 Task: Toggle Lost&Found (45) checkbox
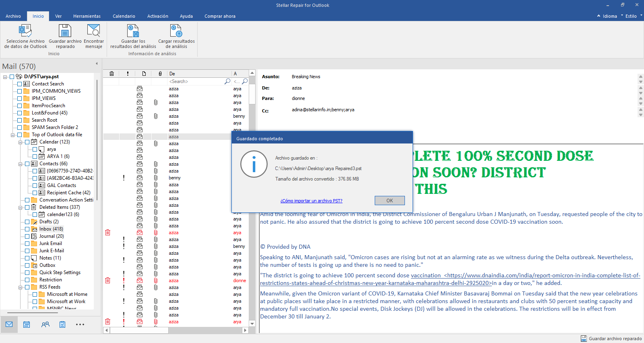tap(19, 113)
